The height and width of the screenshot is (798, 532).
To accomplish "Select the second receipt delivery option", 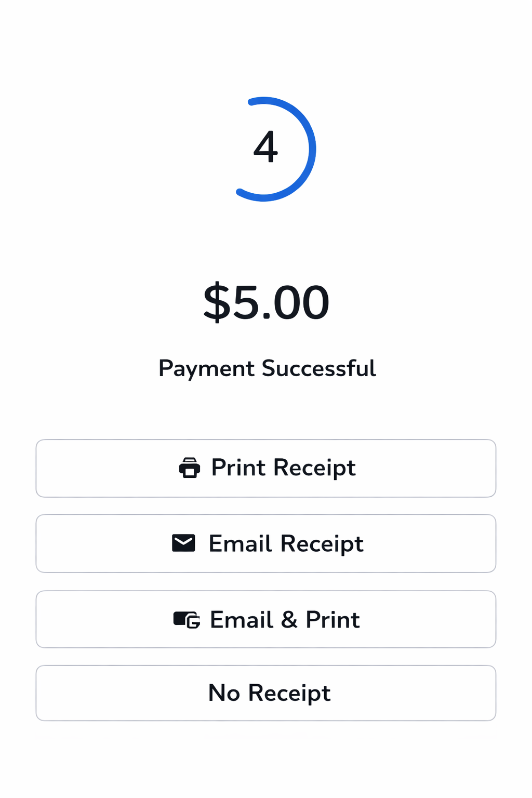I will pos(266,543).
